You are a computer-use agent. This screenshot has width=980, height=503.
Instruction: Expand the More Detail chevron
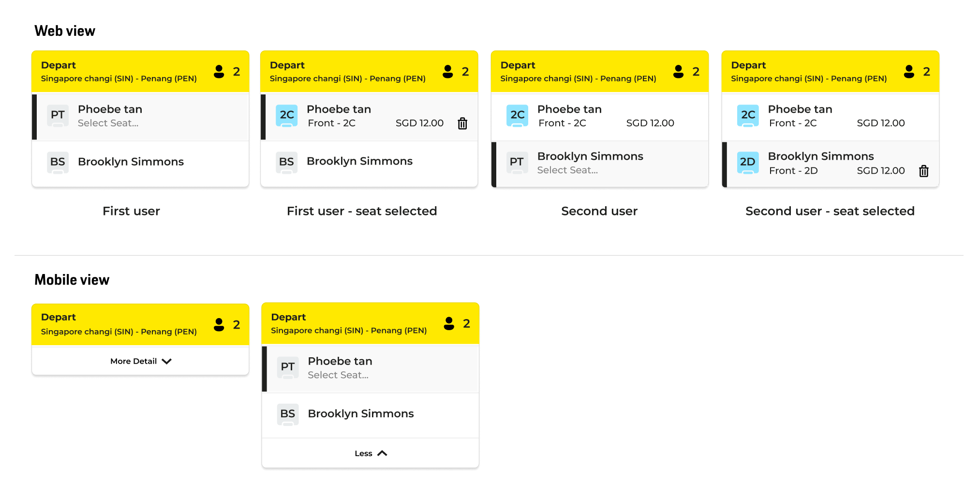167,361
